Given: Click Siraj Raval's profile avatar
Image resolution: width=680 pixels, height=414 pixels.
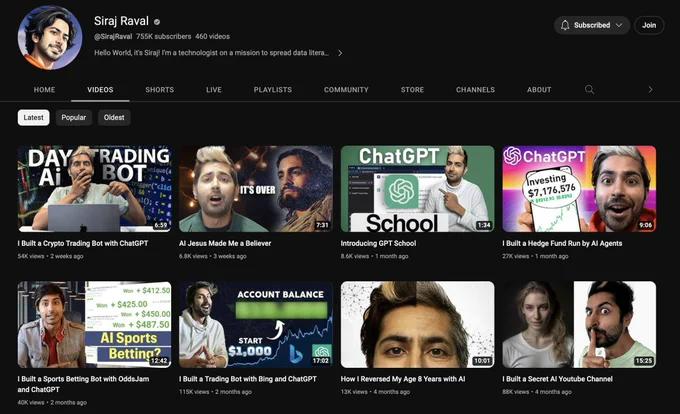Looking at the screenshot, I should (51, 37).
